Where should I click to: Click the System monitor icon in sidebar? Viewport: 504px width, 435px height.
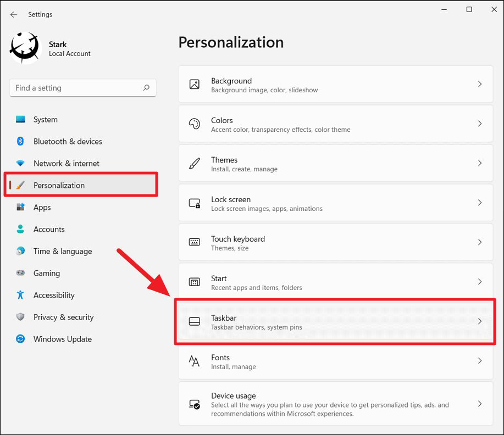20,120
